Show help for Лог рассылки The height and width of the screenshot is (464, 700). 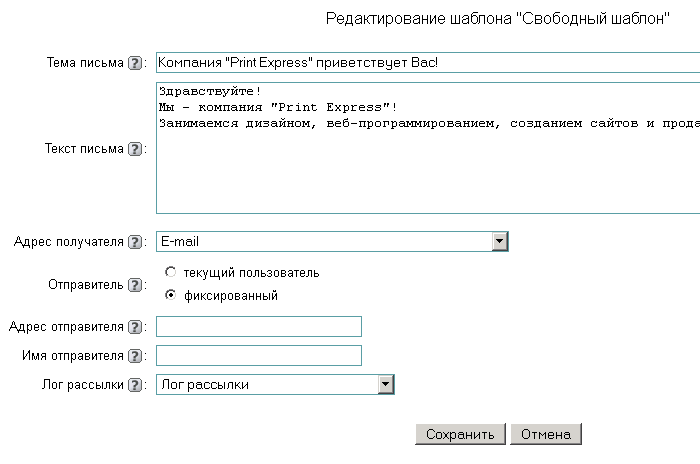tap(135, 385)
